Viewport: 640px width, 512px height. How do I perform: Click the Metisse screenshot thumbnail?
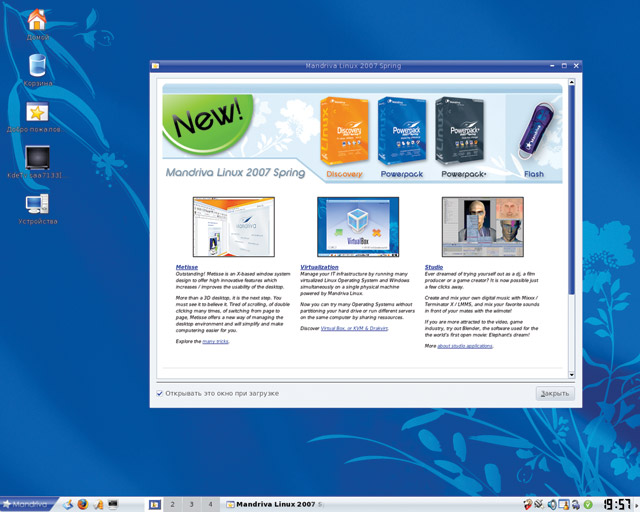pyautogui.click(x=233, y=227)
